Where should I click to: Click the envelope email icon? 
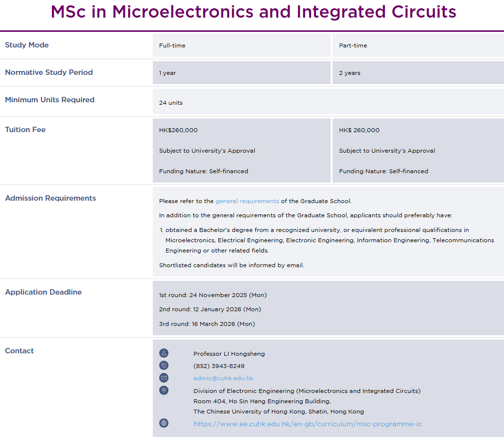click(164, 378)
